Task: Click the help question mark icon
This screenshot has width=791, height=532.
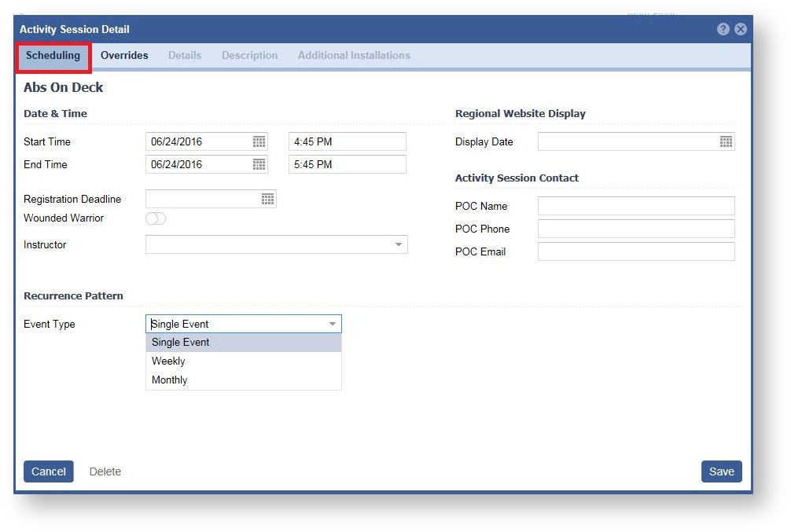Action: [722, 29]
